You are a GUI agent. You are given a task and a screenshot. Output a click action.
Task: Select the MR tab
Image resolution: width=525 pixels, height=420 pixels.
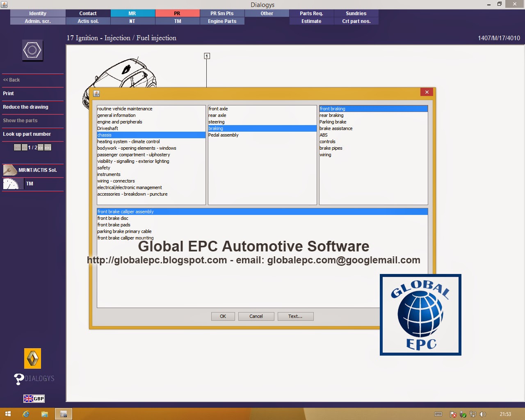click(x=132, y=14)
